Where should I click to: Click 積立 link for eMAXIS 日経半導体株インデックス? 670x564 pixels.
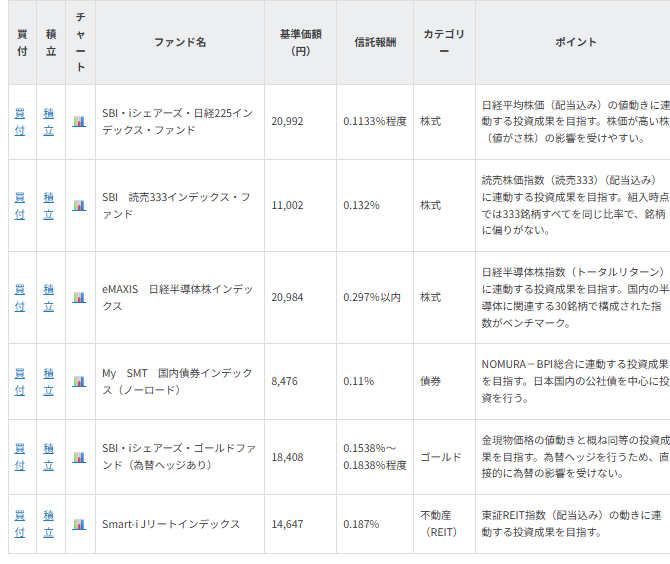49,297
